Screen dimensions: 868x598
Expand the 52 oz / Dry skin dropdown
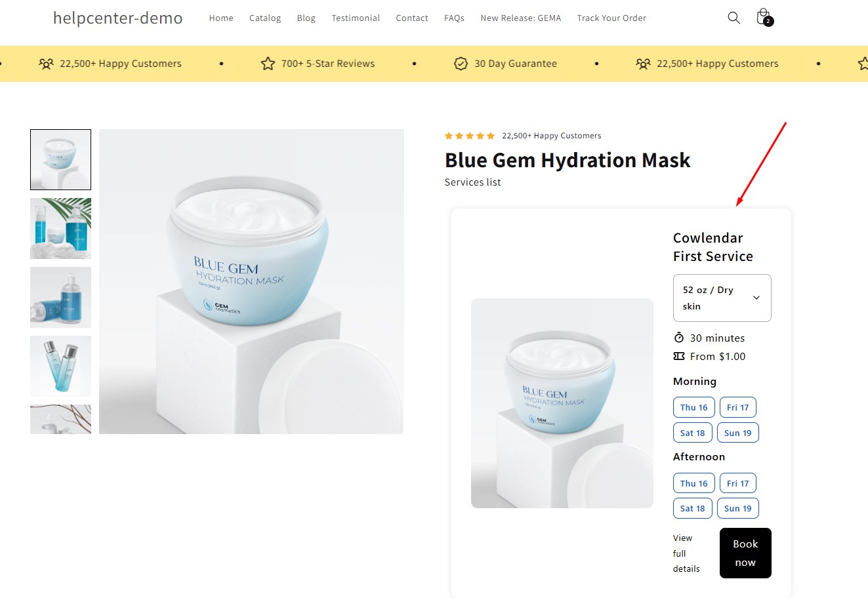click(722, 298)
